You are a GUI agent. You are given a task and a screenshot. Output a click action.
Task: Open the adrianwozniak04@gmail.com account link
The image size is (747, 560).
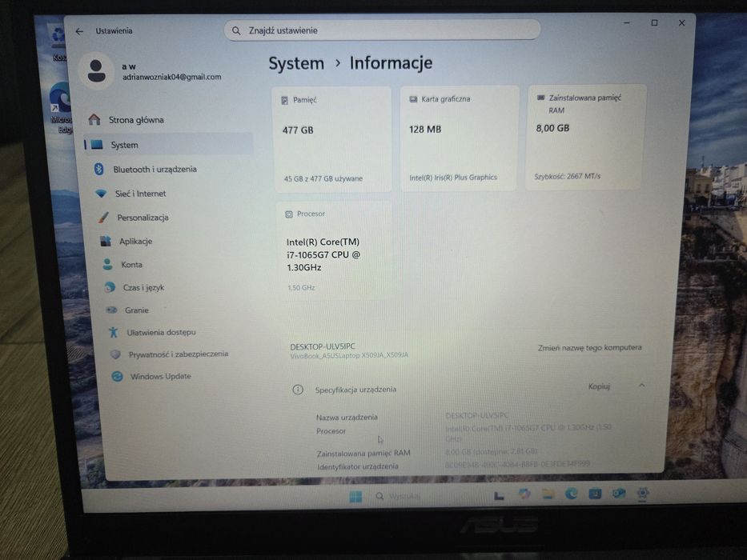click(x=171, y=77)
